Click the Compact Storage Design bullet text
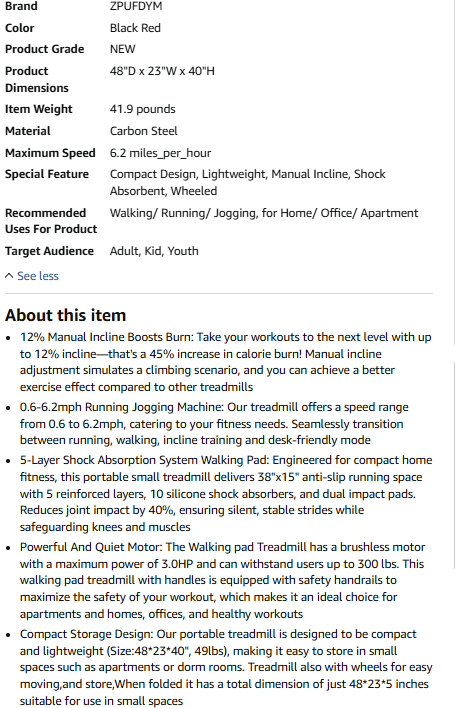 226,668
